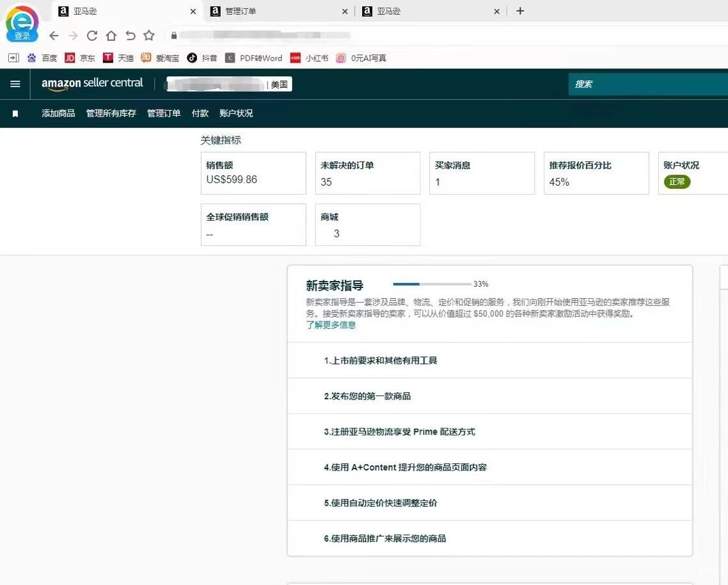The height and width of the screenshot is (585, 728).
Task: Click the undo/restore closed page arrow
Action: pos(131,36)
